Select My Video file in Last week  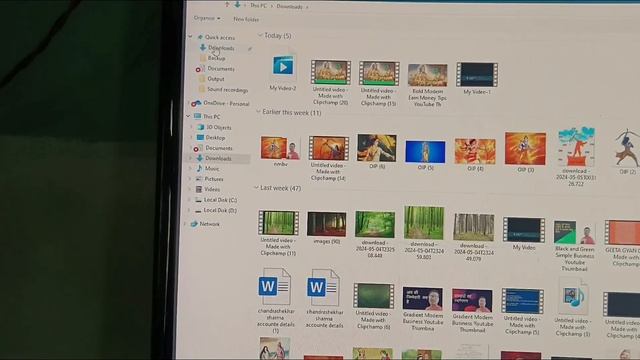coord(524,230)
